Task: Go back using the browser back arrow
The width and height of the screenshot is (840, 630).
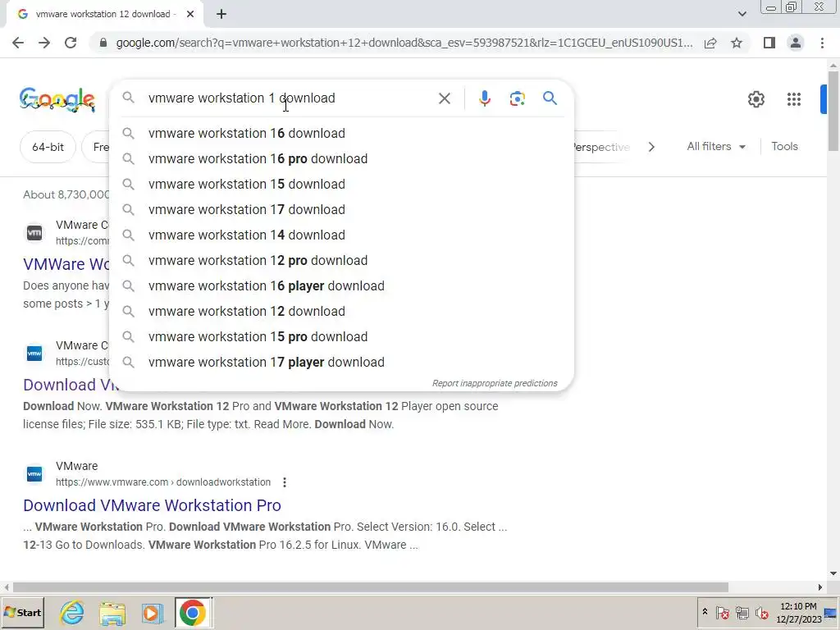Action: click(x=18, y=43)
